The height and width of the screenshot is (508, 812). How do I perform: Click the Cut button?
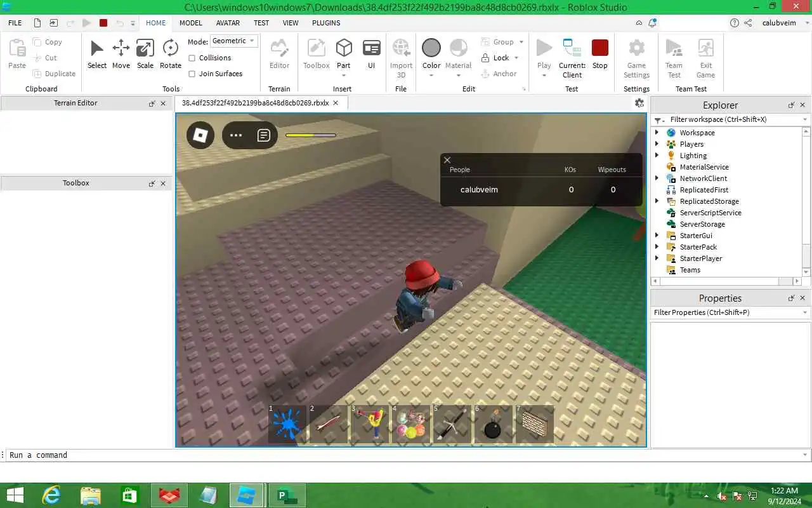coord(46,58)
